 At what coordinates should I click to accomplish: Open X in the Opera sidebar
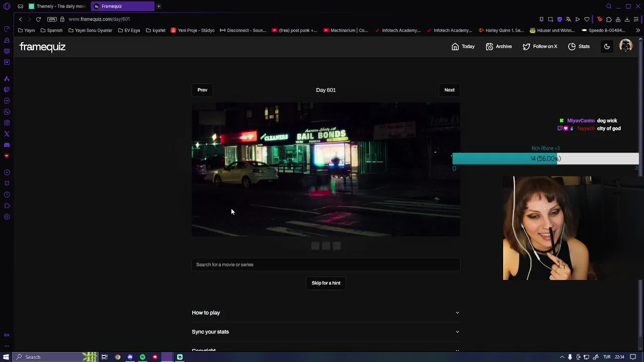[7, 134]
